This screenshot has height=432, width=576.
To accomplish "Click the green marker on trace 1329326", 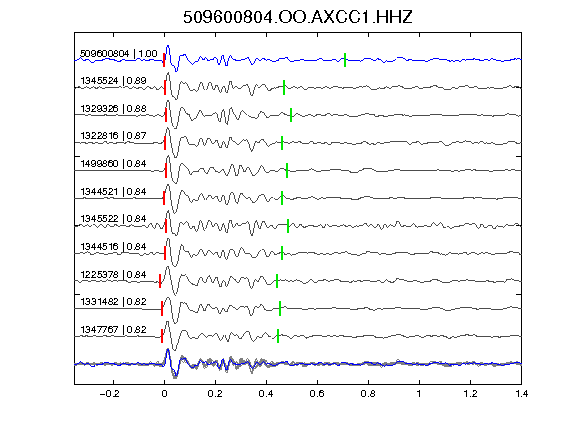I will tap(291, 115).
